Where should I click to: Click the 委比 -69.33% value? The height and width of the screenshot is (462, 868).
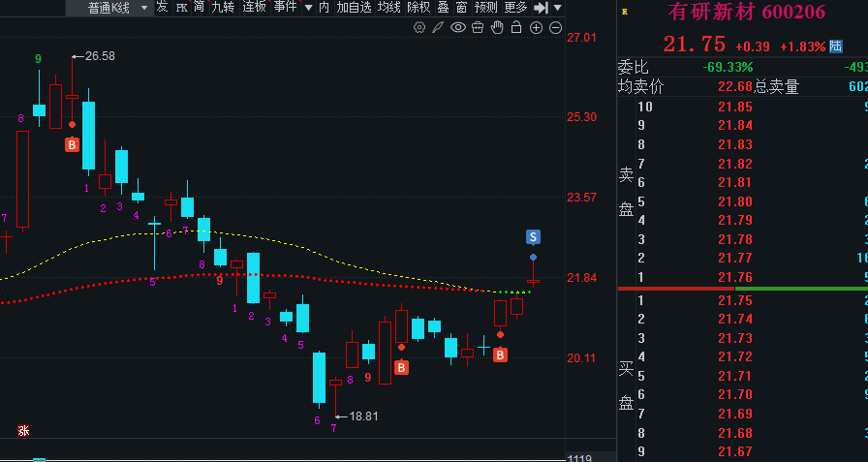pyautogui.click(x=728, y=68)
